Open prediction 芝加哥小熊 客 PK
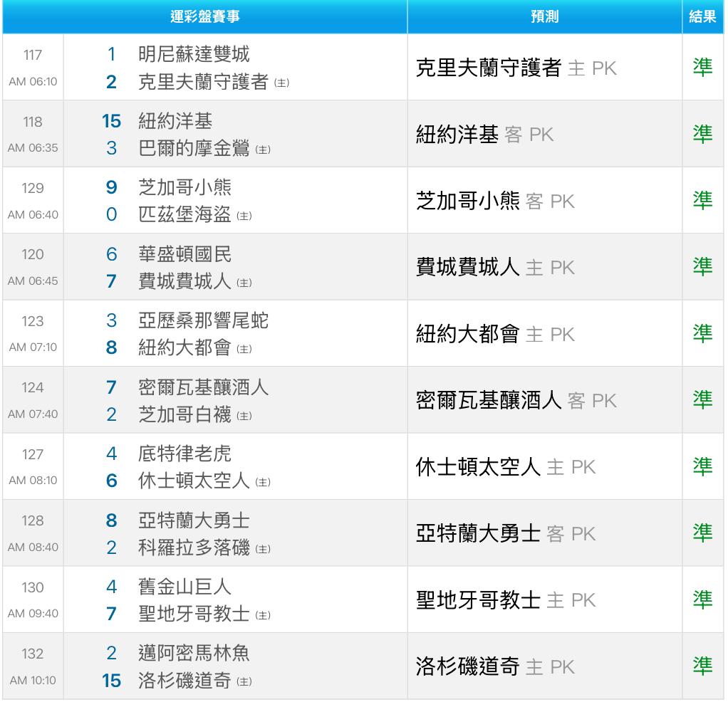728x712 pixels. pos(495,201)
